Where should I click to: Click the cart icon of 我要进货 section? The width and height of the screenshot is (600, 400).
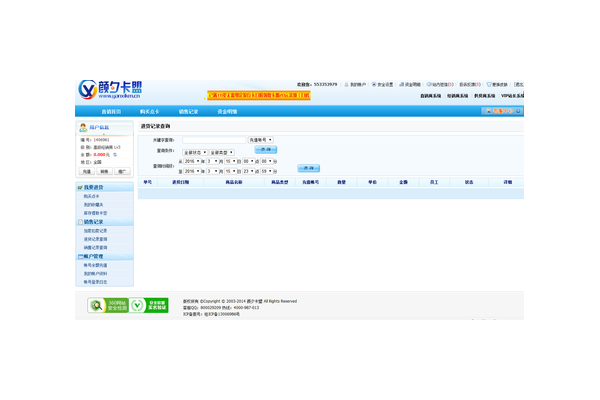[80, 188]
